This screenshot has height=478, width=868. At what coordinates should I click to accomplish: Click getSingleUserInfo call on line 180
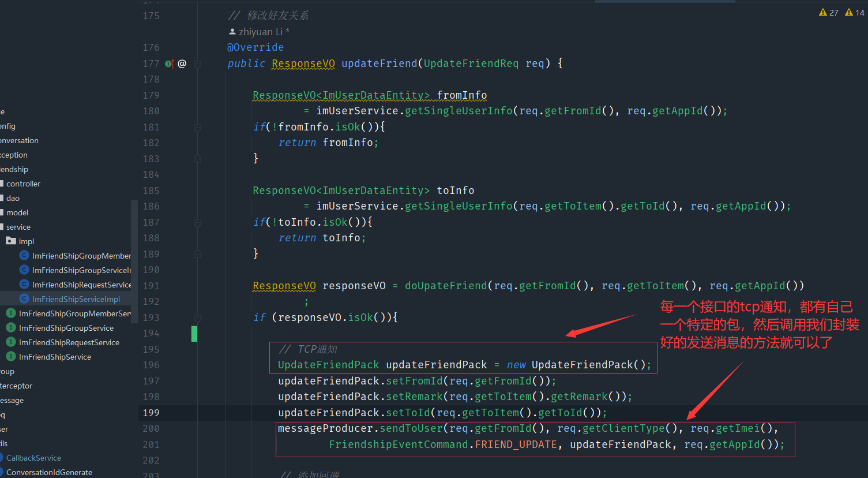coord(459,111)
